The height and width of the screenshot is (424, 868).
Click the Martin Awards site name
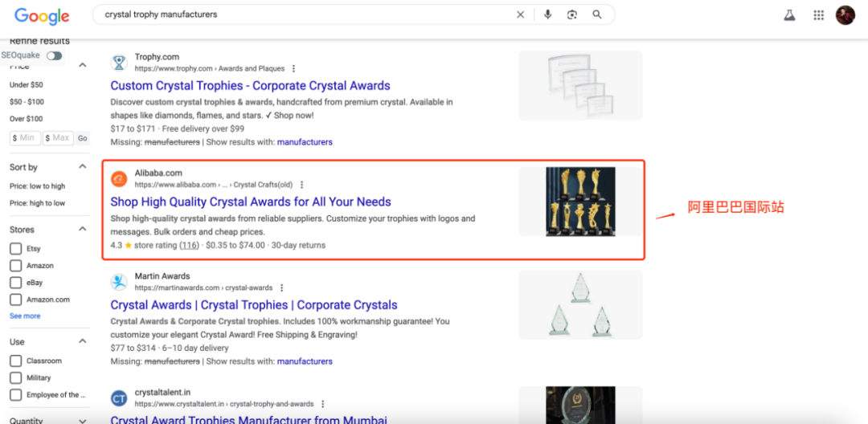click(x=162, y=276)
